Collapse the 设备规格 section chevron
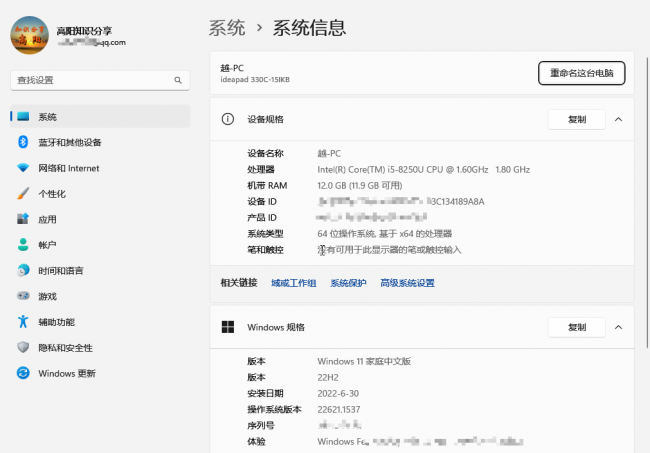This screenshot has width=650, height=453. tap(618, 119)
